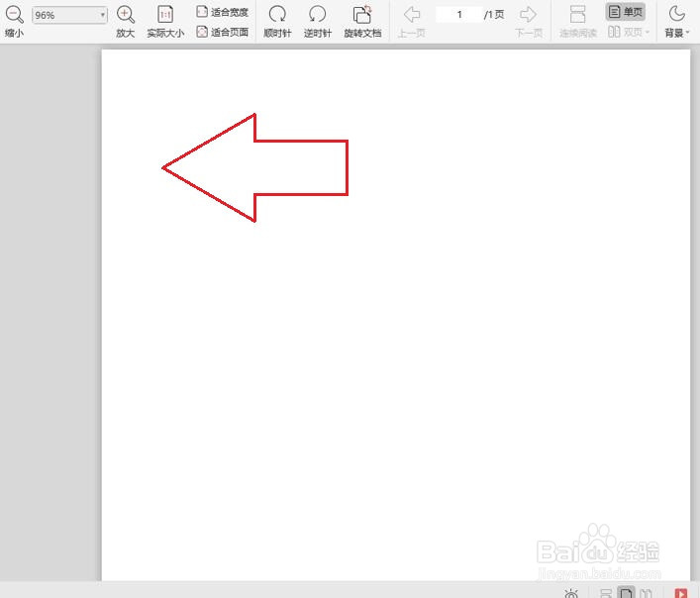Set view to actual size (实际大小)

165,22
